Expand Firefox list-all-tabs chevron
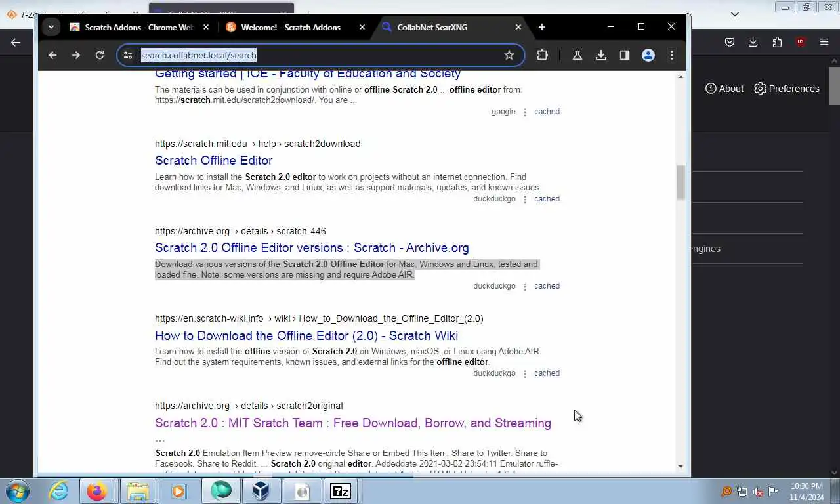Screen dimensions: 840x504 coord(735,14)
